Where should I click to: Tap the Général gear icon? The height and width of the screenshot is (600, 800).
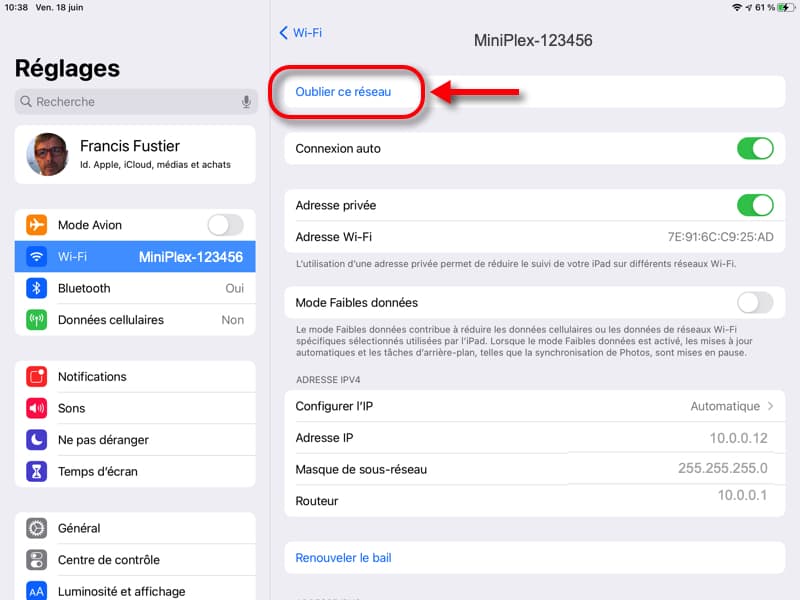[x=37, y=528]
